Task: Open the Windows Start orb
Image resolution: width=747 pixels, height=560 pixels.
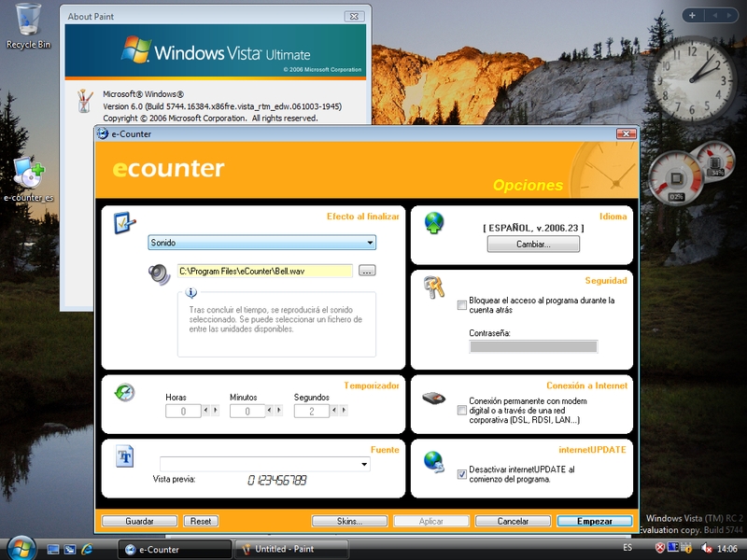Action: 21,548
